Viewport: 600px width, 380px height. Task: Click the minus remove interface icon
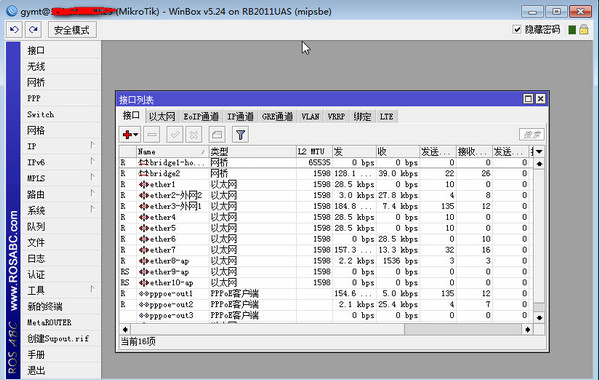click(152, 135)
